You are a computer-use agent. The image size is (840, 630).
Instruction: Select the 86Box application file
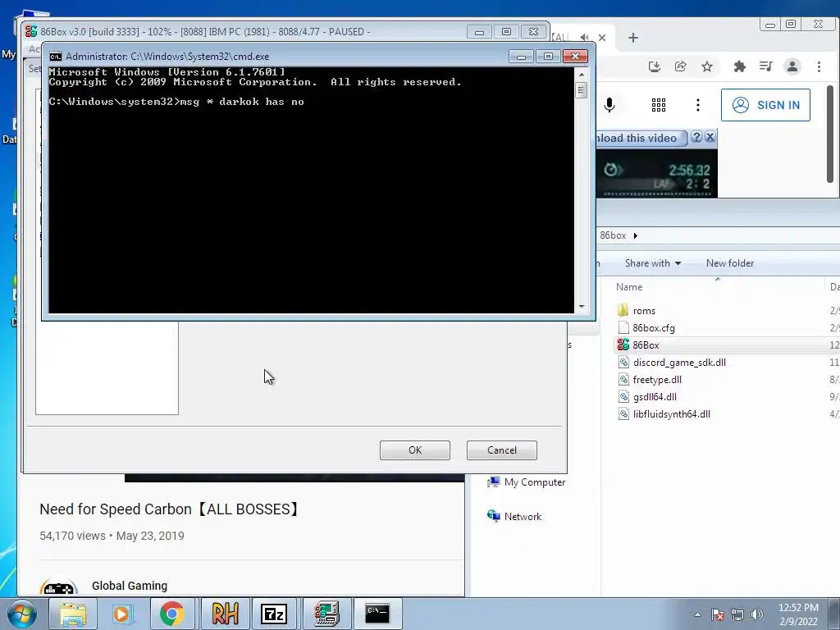(x=646, y=345)
